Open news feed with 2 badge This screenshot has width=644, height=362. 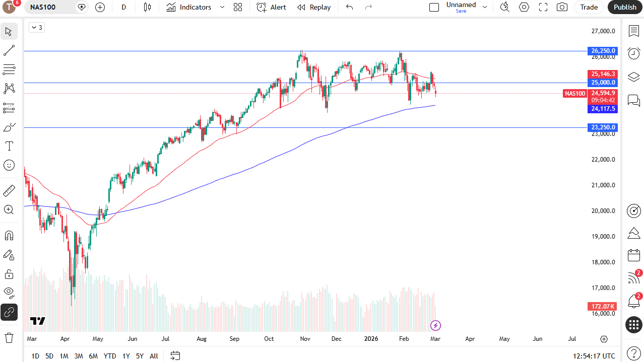[x=633, y=278]
